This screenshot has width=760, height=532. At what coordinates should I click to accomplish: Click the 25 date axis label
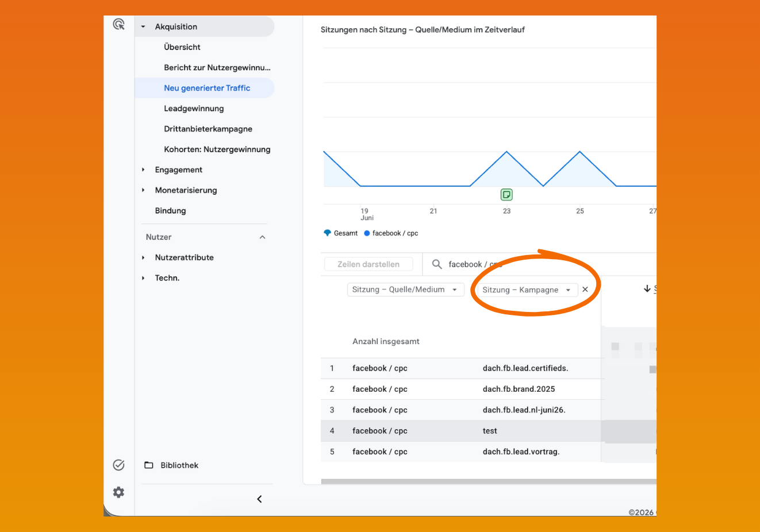[x=580, y=211]
